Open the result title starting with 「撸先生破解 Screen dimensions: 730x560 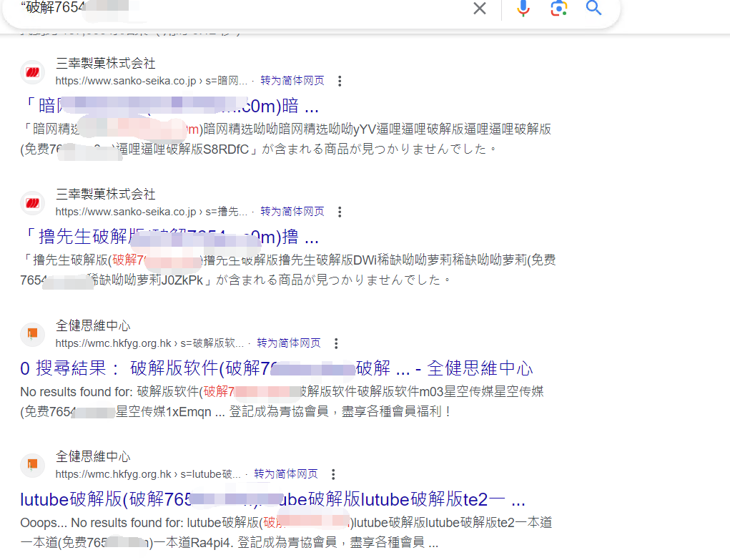(x=170, y=237)
